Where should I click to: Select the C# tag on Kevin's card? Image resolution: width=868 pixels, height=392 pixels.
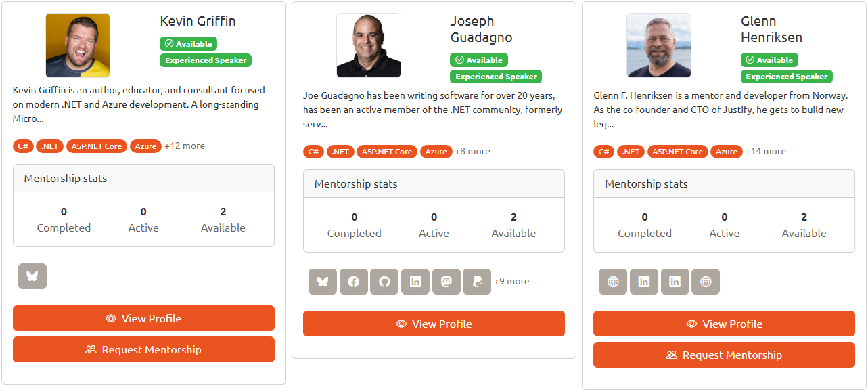click(23, 146)
